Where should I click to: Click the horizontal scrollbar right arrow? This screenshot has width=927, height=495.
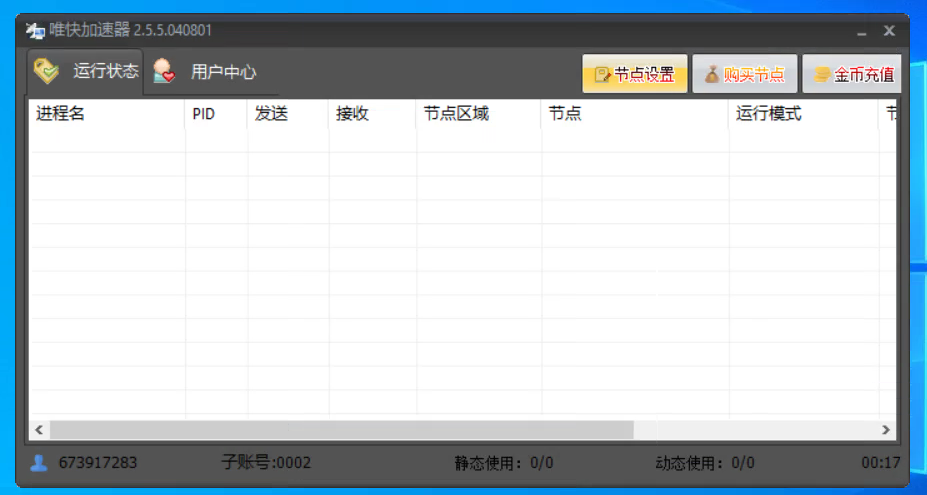tap(886, 430)
